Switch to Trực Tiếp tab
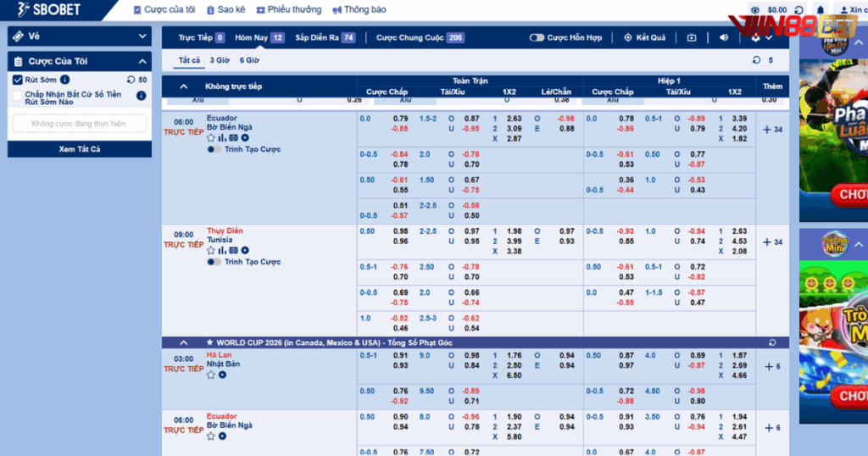The height and width of the screenshot is (456, 868). tap(201, 37)
